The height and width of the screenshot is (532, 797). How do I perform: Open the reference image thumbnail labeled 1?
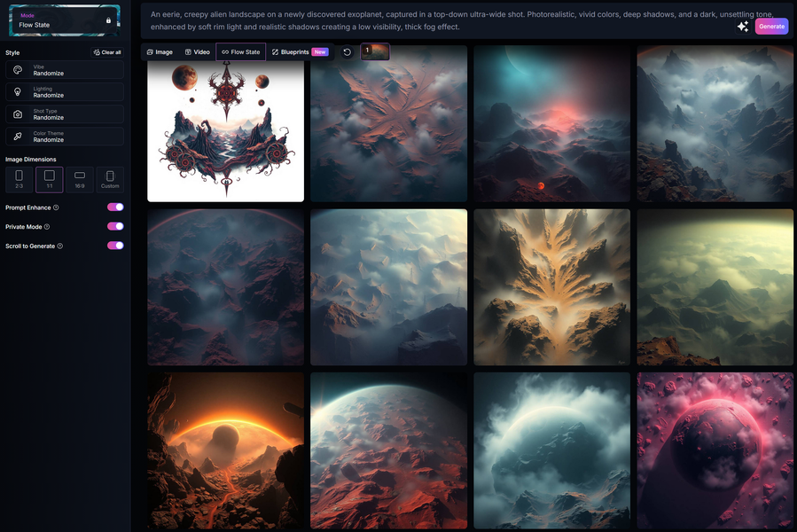coord(375,51)
